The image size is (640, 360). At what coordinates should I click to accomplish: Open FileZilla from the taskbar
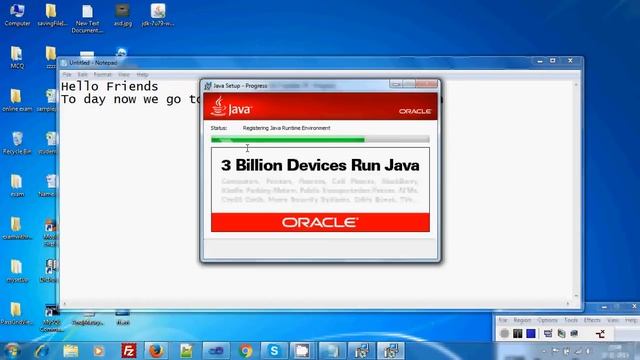tap(129, 351)
